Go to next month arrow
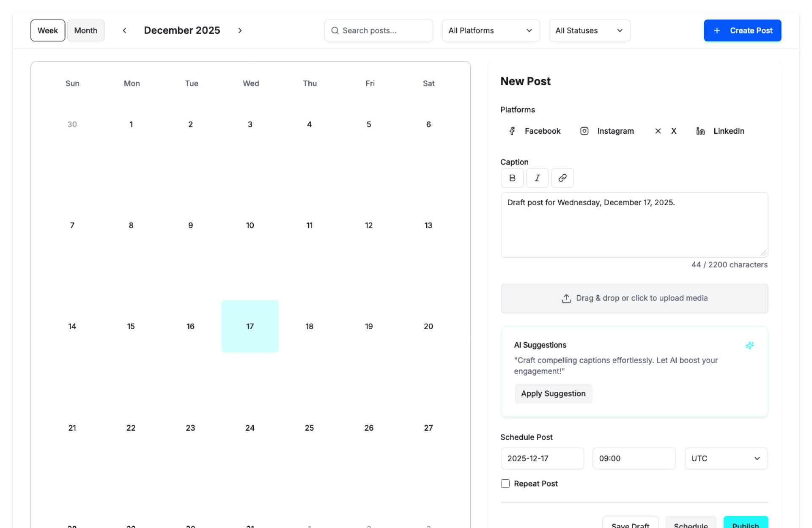The width and height of the screenshot is (812, 528). 240,30
